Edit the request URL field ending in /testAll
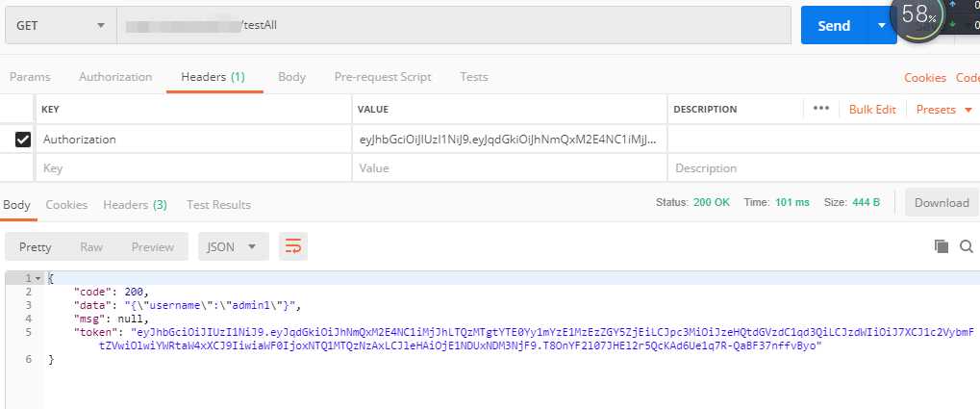The height and width of the screenshot is (409, 980). pos(454,26)
